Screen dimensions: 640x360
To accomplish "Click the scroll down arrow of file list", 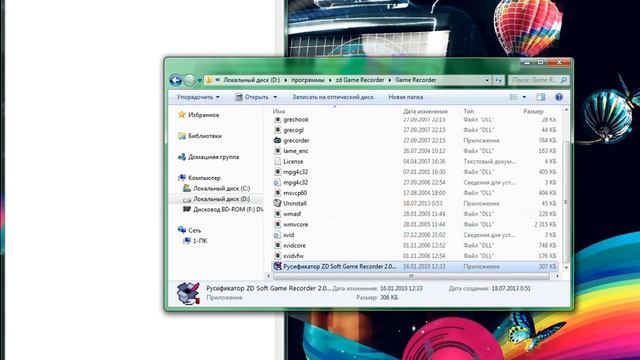I will (566, 267).
